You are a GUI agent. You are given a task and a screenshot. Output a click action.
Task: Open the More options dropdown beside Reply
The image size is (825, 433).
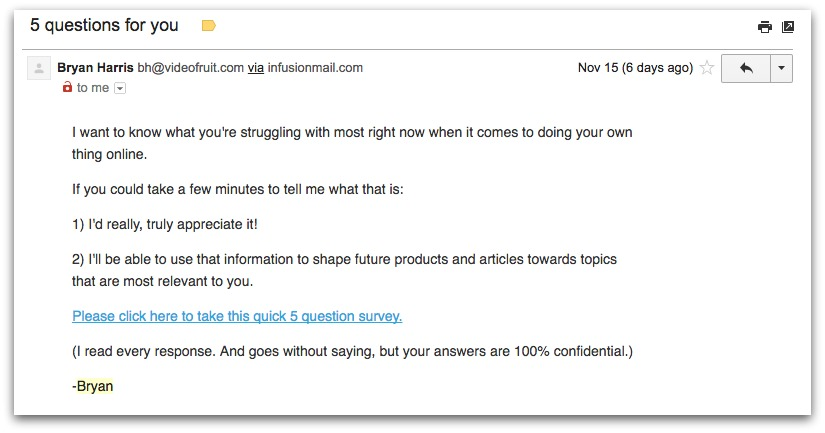point(781,68)
